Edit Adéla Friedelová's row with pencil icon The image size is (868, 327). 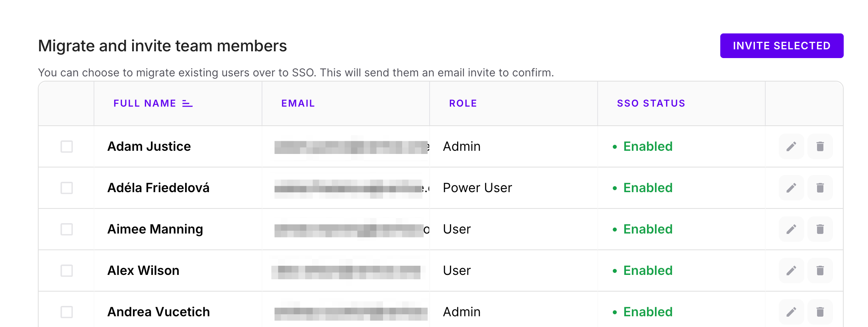(x=791, y=188)
